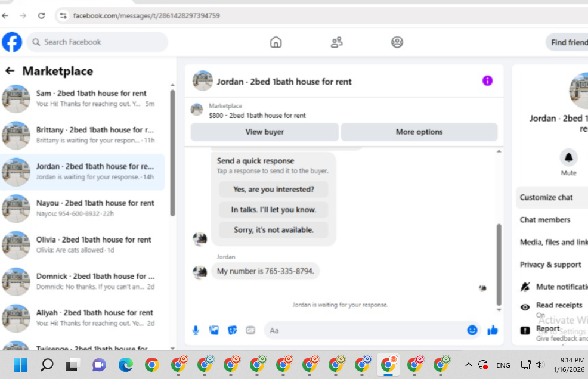Click the Facebook logo icon
588x379 pixels.
coord(12,42)
